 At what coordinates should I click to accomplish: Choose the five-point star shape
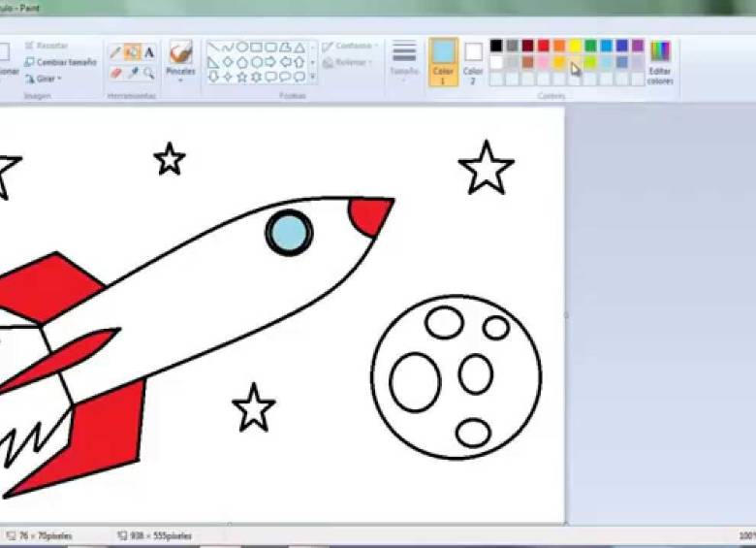pos(241,77)
